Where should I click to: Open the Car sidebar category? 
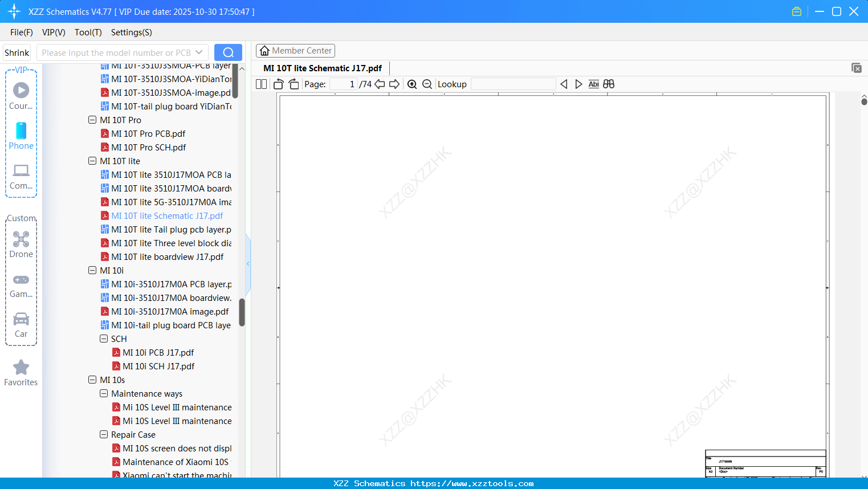(x=21, y=325)
